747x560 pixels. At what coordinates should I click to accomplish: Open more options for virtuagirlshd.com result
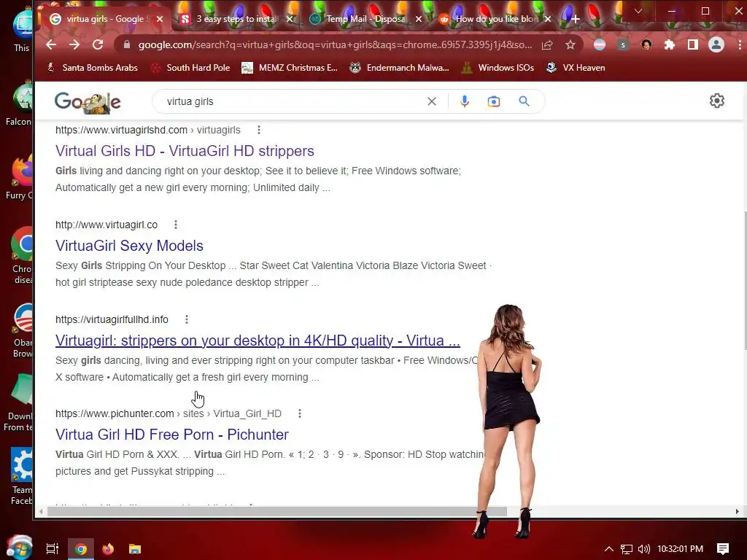pyautogui.click(x=259, y=130)
